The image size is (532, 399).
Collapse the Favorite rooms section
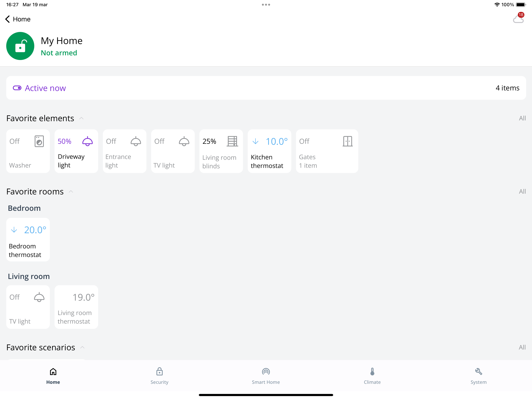click(x=71, y=192)
